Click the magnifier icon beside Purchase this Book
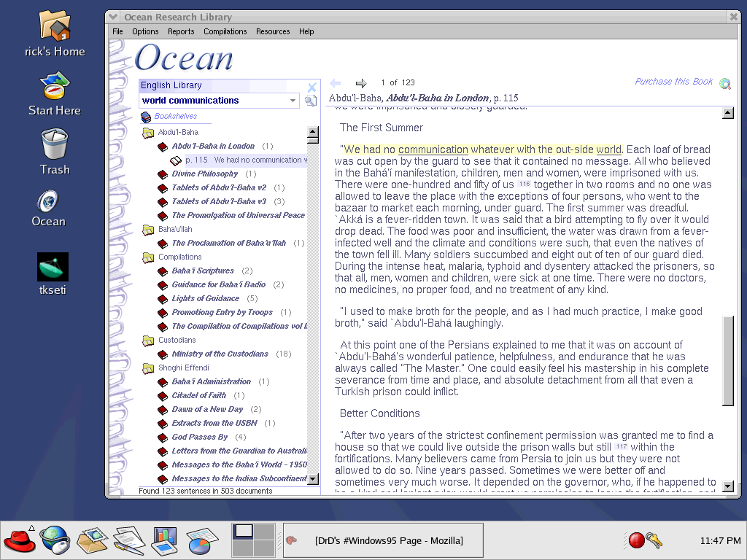The height and width of the screenshot is (560, 747). (725, 83)
